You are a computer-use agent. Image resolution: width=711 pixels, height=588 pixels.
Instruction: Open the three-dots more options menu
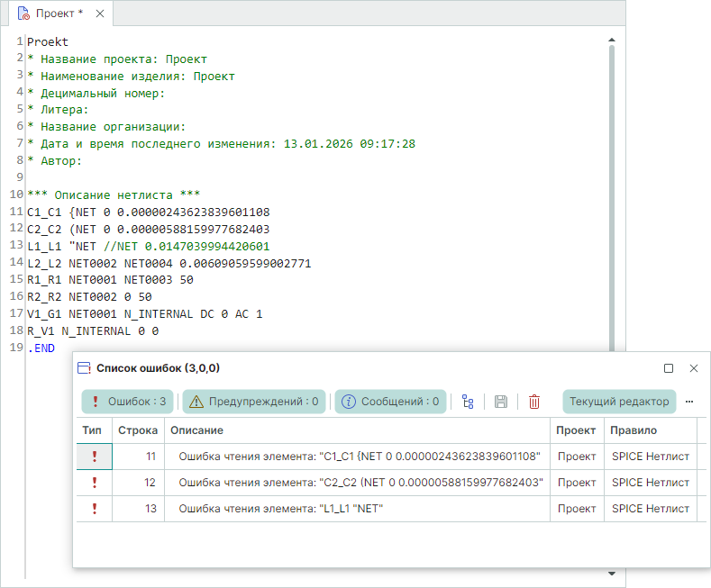(x=689, y=402)
